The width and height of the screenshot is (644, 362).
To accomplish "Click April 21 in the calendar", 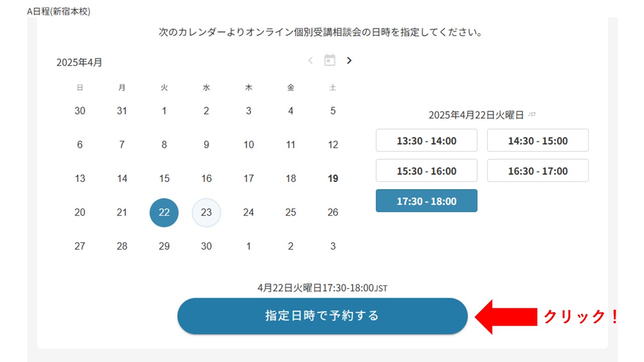I will pyautogui.click(x=122, y=212).
